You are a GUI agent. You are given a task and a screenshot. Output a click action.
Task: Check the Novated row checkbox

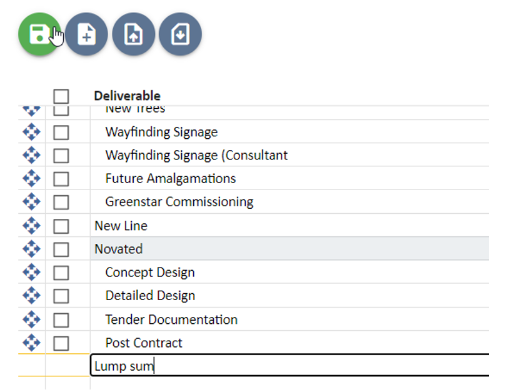pos(61,248)
